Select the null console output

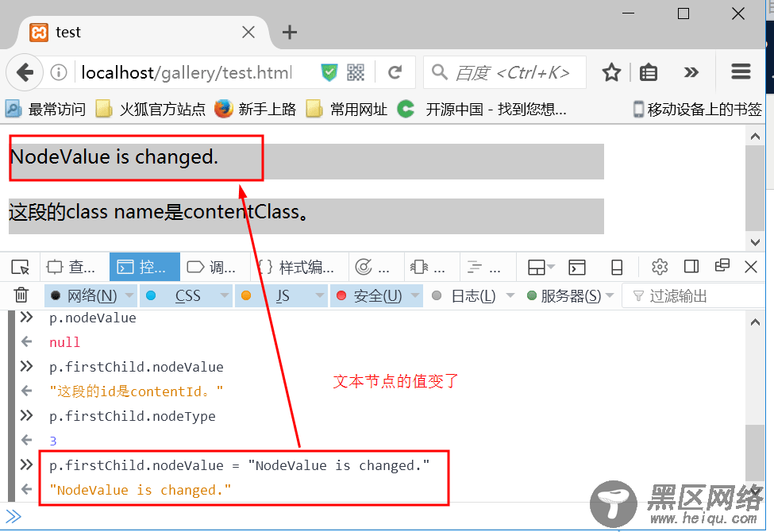(x=64, y=342)
